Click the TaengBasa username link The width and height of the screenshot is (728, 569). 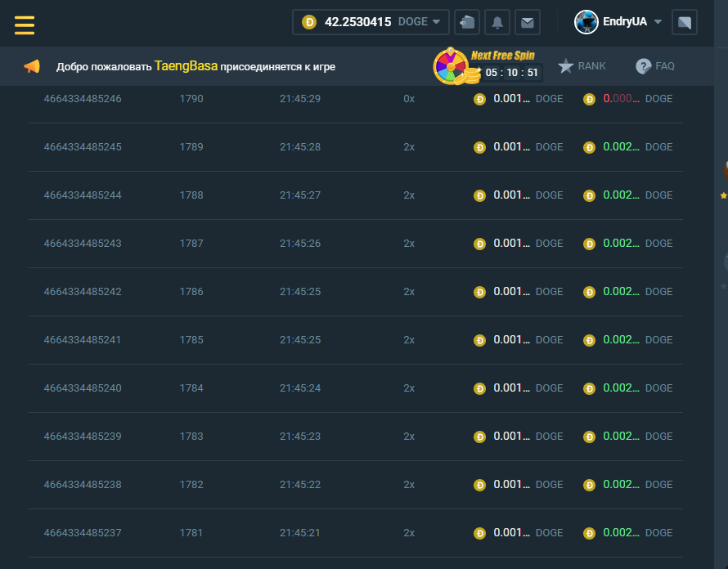pos(186,66)
